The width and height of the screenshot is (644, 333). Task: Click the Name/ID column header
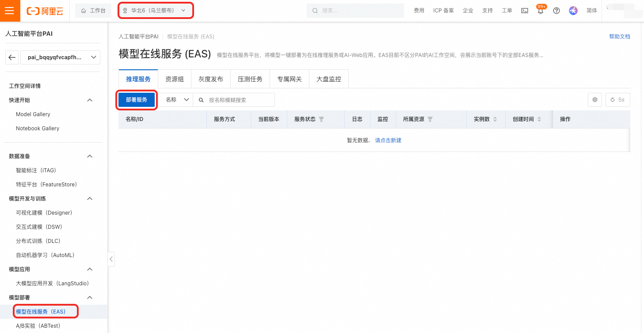[134, 119]
